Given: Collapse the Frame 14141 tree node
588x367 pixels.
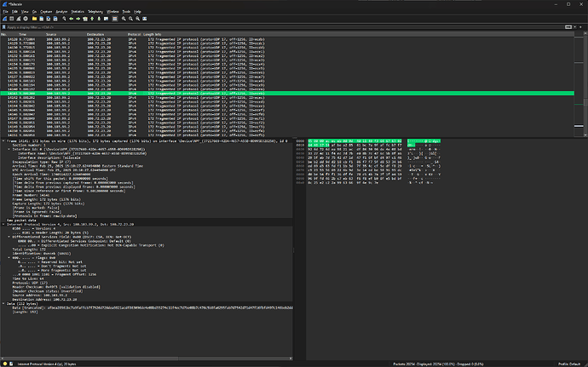Looking at the screenshot, I should pos(3,141).
